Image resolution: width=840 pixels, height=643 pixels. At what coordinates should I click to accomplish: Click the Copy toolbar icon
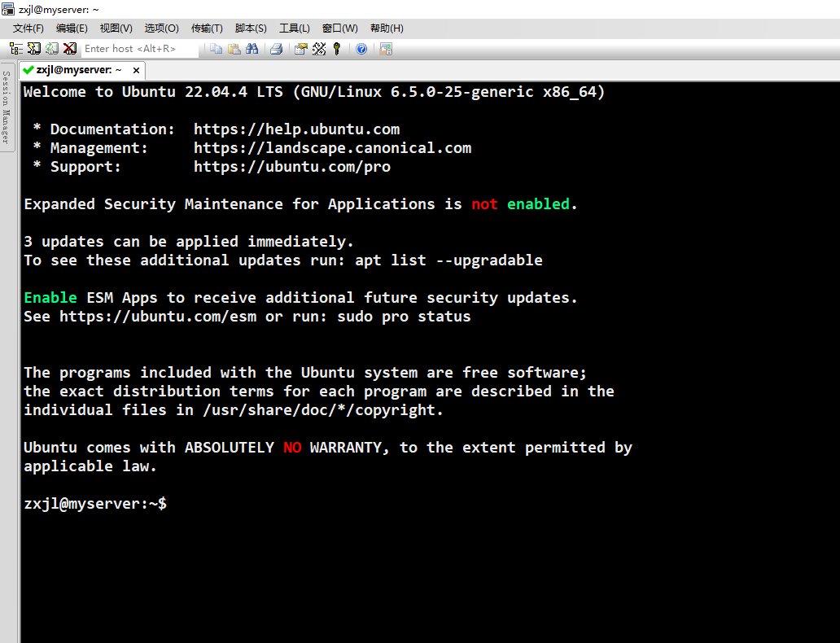pos(215,48)
